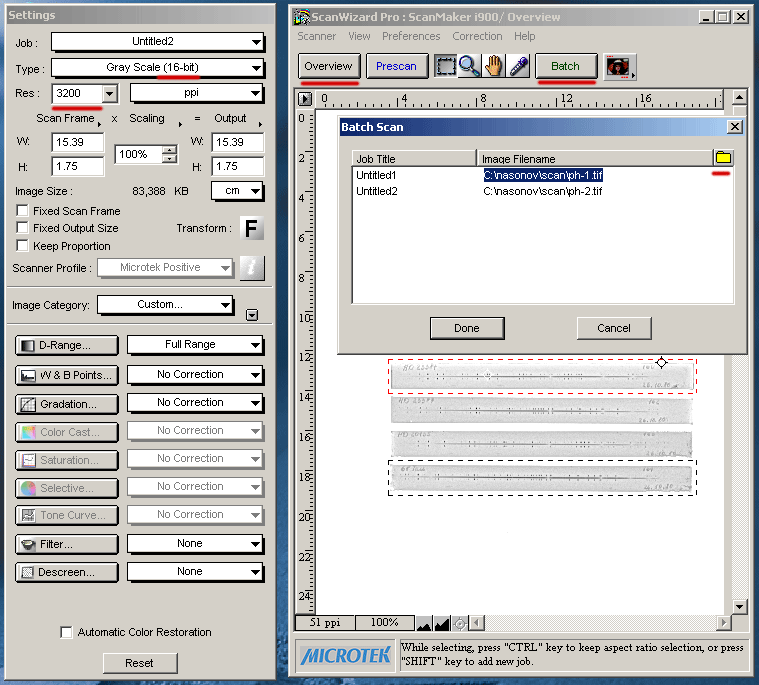Expand the Res 3200 resolution dropdown
Screen dimensions: 759x685
click(x=110, y=93)
